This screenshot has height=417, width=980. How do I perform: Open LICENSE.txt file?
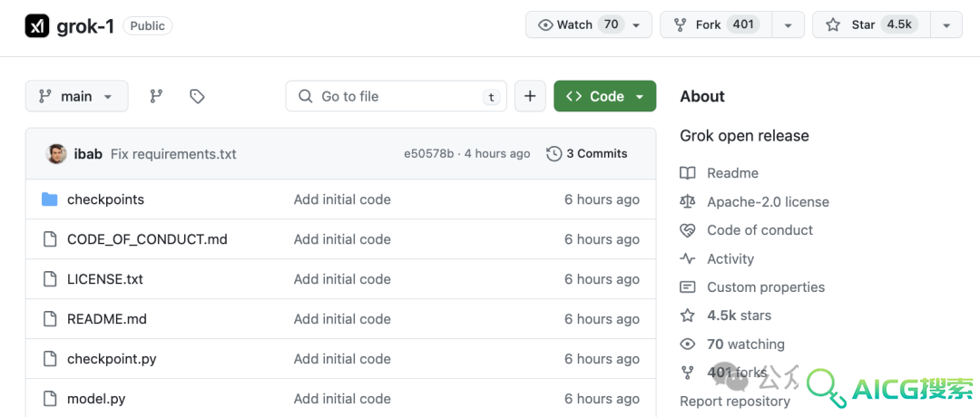[105, 280]
